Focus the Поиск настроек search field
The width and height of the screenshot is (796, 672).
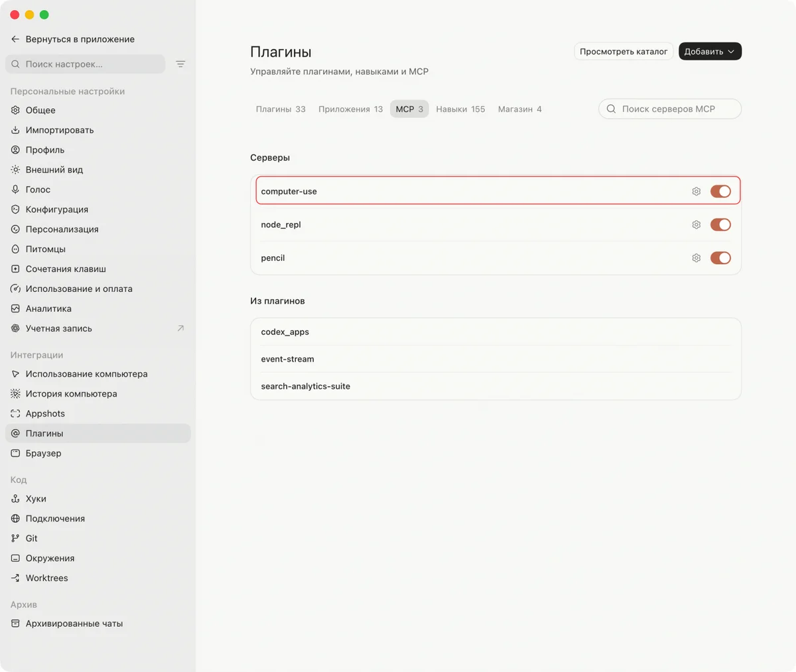coord(85,64)
